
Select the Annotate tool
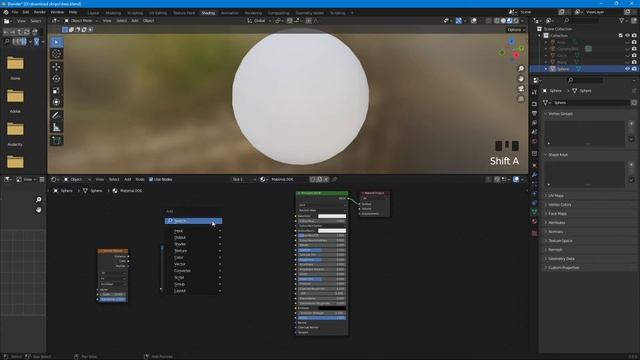point(56,116)
